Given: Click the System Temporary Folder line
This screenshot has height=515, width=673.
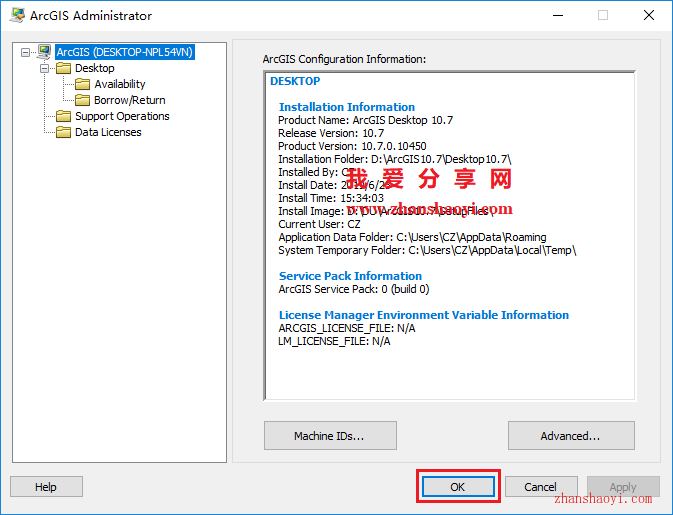Looking at the screenshot, I should tap(427, 250).
